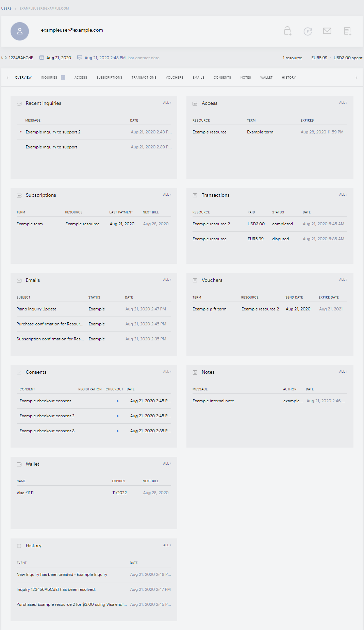The width and height of the screenshot is (364, 630).
Task: Click the add note icon in the header
Action: point(347,31)
